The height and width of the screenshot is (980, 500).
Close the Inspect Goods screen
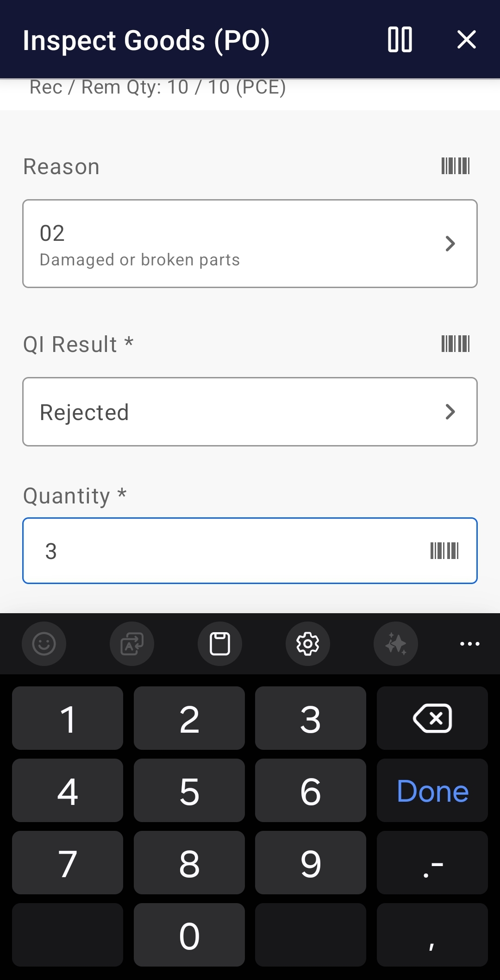tap(467, 40)
